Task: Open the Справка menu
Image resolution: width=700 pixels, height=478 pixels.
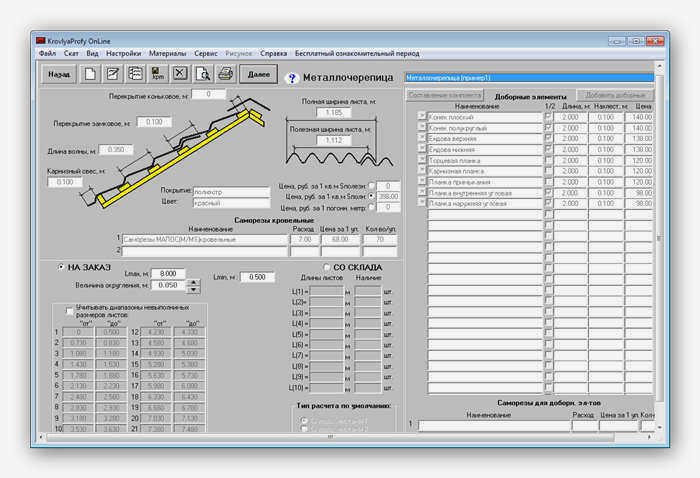Action: [x=274, y=53]
